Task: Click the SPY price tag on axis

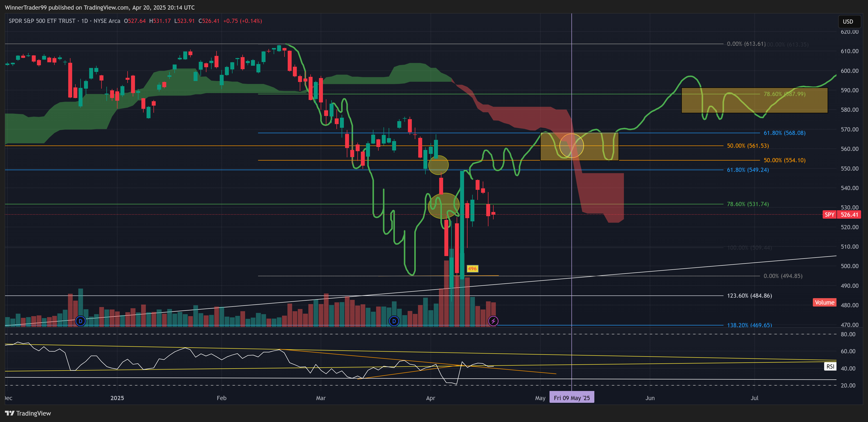Action: click(829, 214)
